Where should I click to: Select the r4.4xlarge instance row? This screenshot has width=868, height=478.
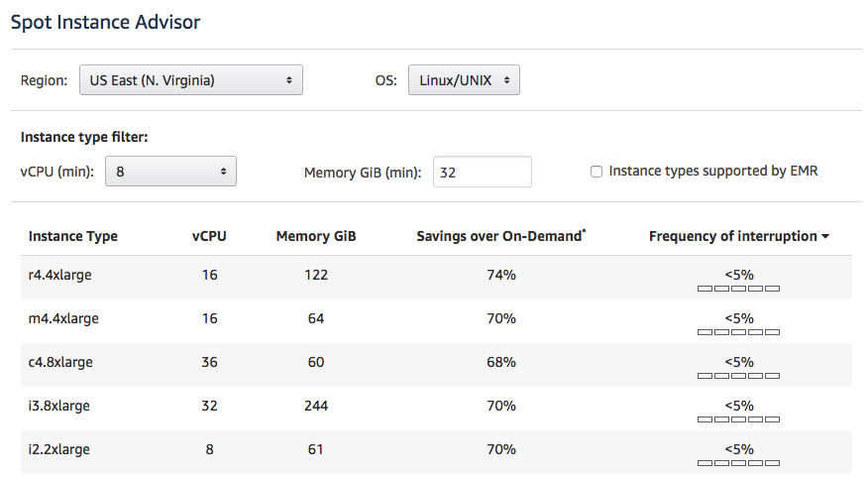pos(436,278)
